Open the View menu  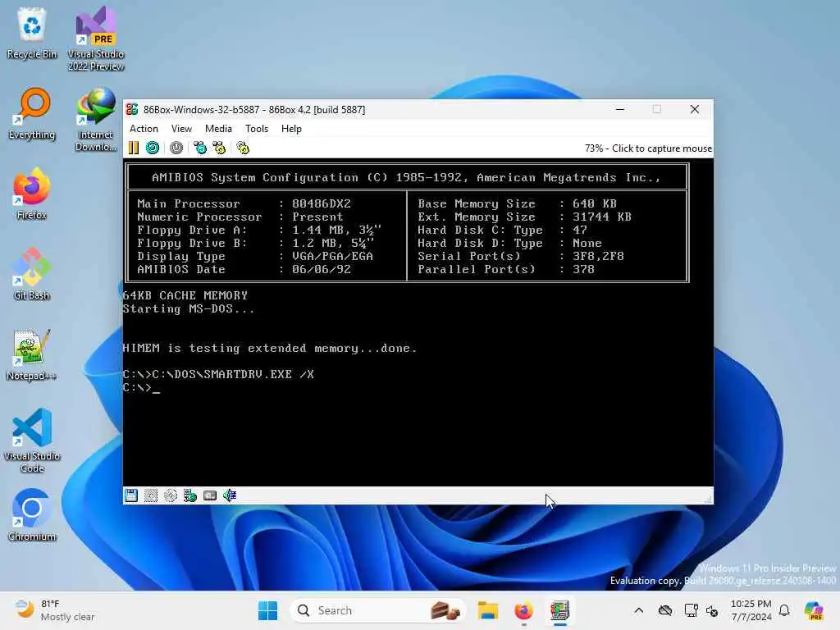[x=181, y=129]
